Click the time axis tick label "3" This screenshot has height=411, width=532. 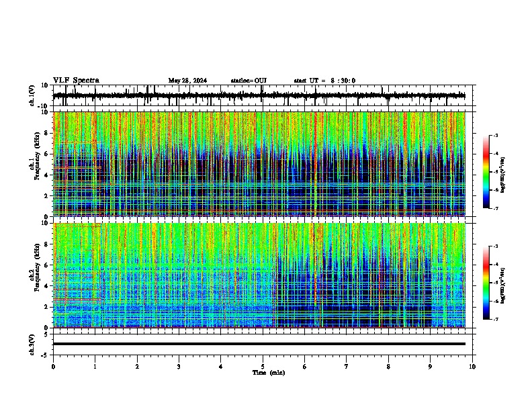point(179,367)
